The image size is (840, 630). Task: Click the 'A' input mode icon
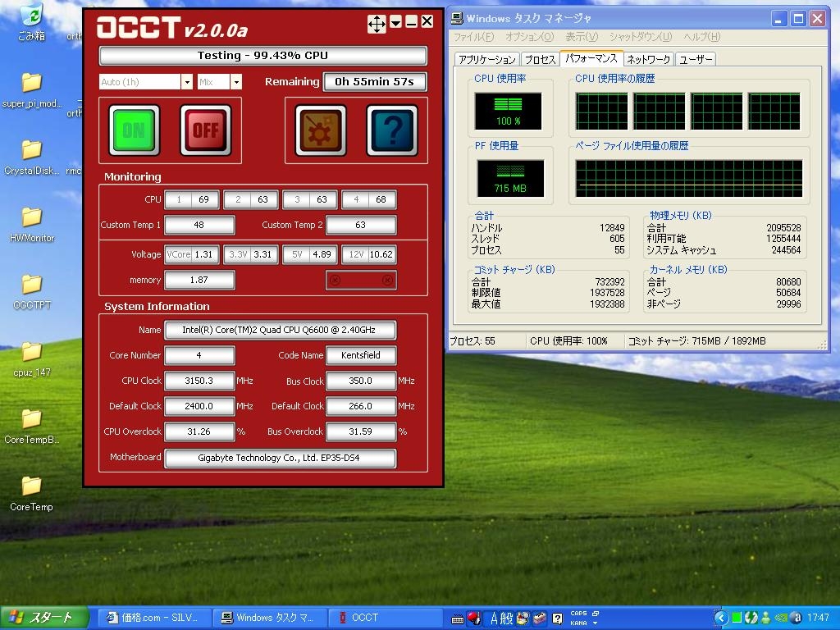495,619
